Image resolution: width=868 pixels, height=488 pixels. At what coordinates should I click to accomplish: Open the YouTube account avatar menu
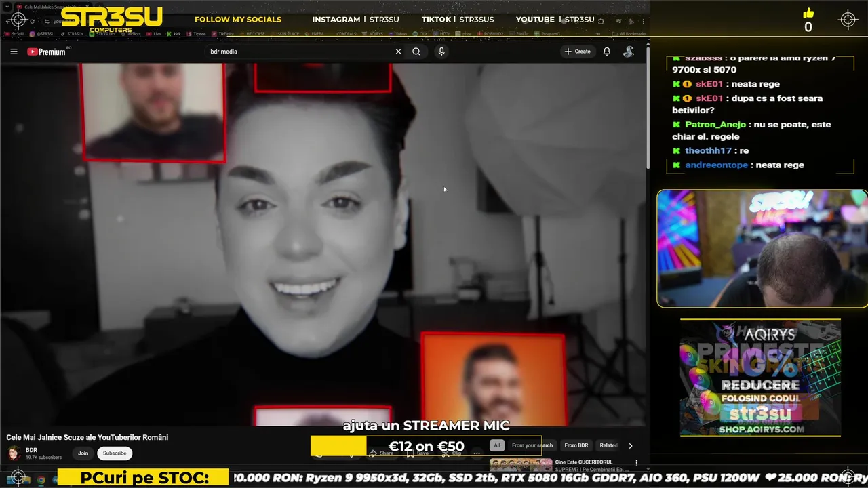pos(629,52)
